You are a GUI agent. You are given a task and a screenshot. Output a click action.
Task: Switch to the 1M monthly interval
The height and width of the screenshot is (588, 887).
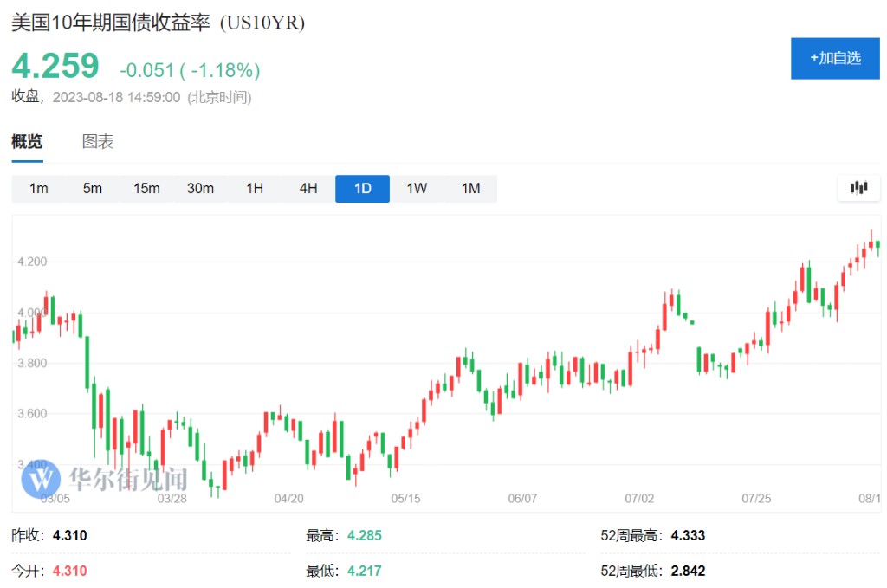(470, 189)
